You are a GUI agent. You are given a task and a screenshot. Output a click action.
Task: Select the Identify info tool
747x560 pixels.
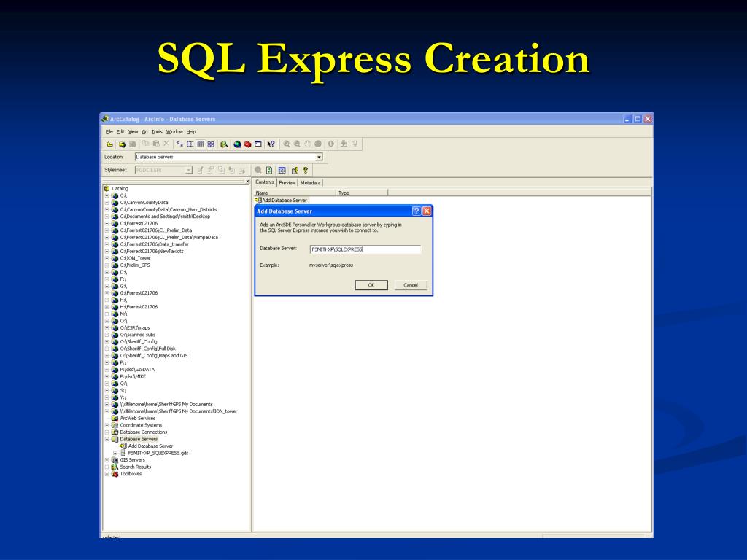(x=331, y=144)
